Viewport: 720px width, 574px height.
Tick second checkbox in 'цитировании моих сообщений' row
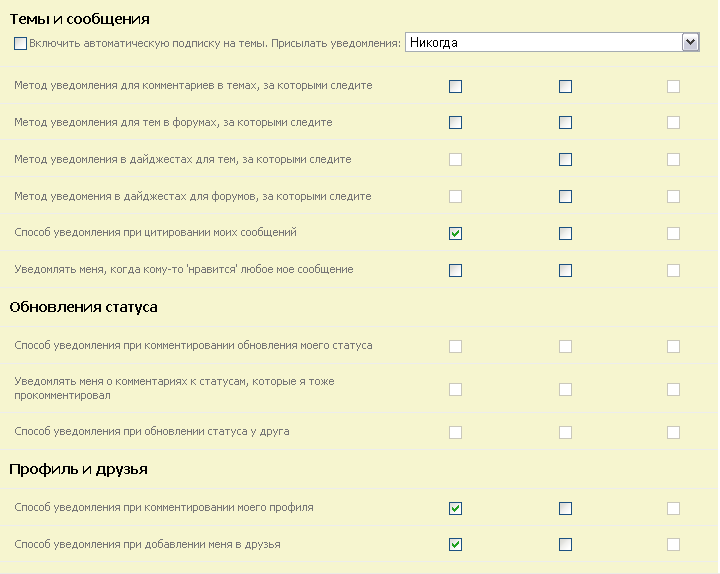point(565,233)
